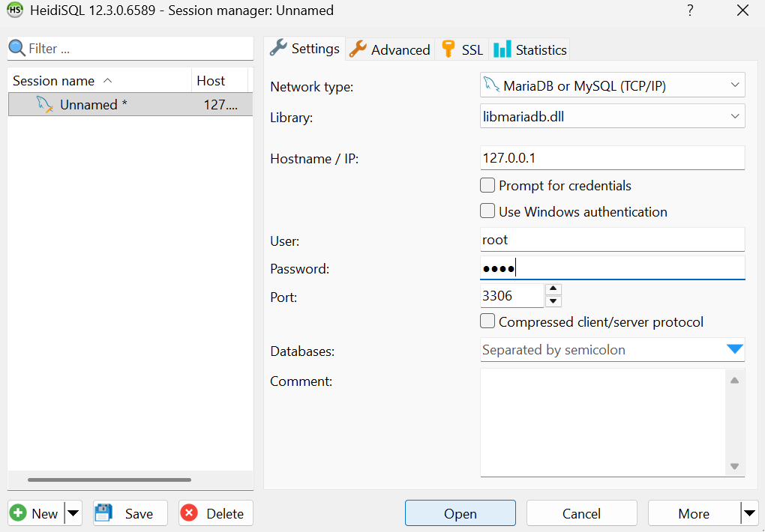Click the Delete button label
765x532 pixels.
coord(225,513)
